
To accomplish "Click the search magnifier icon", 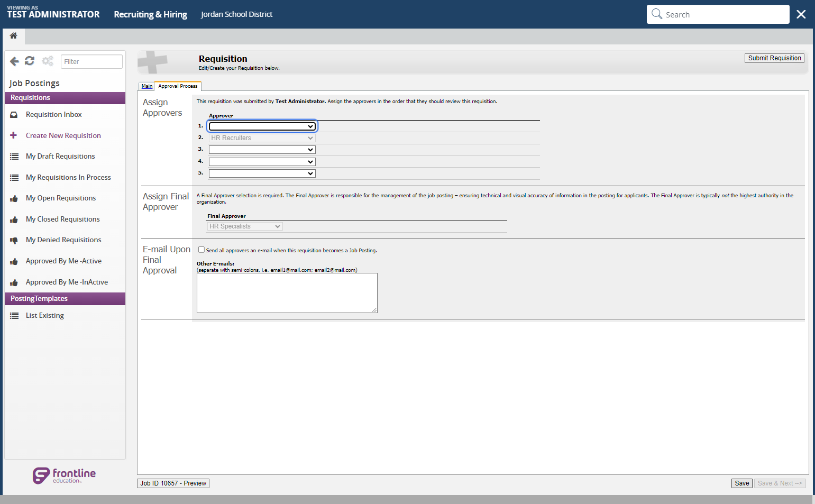I will click(x=657, y=14).
